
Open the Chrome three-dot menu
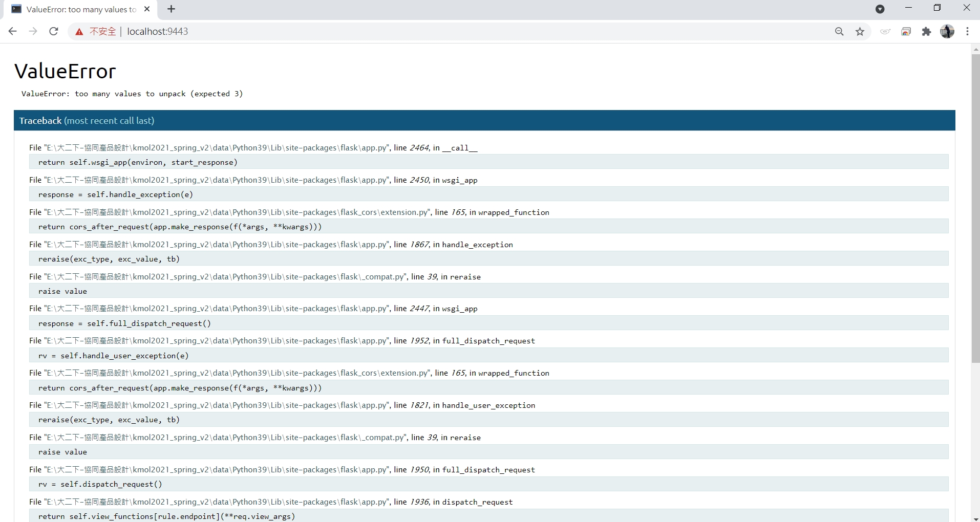tap(967, 32)
